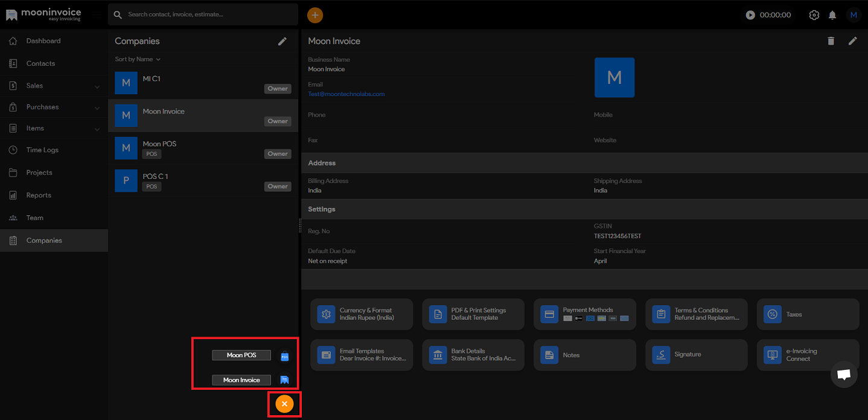Edit Moon Invoice details with pencil icon

click(x=852, y=41)
